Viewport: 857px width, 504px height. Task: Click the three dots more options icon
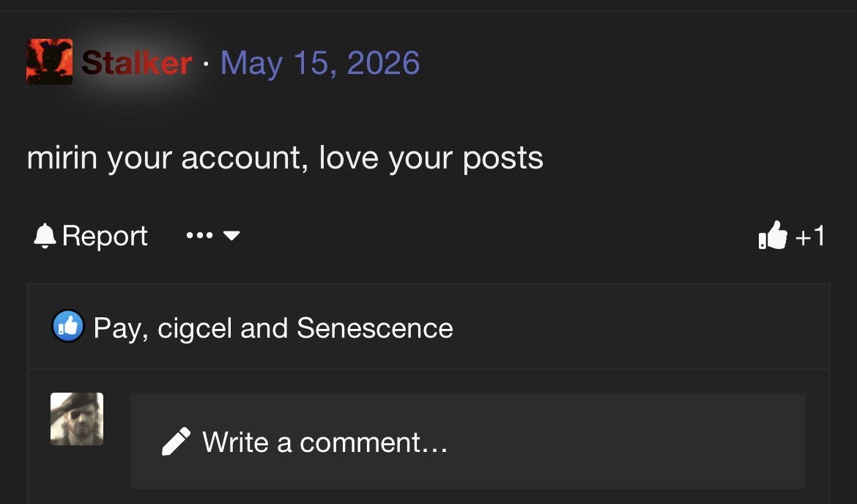tap(199, 236)
